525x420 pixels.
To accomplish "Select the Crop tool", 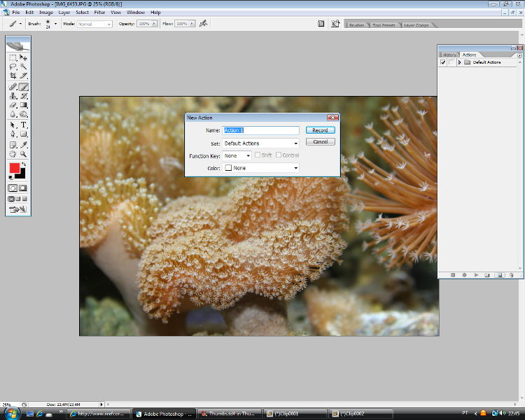I will pyautogui.click(x=13, y=76).
